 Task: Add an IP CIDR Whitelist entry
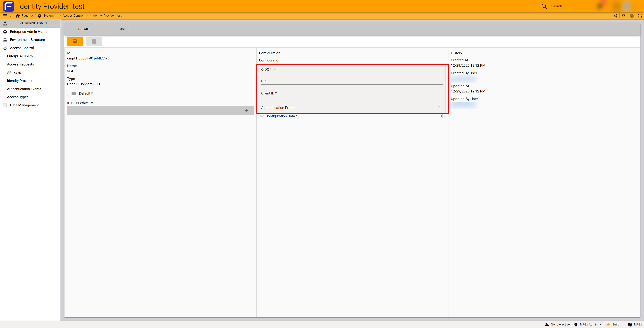pyautogui.click(x=247, y=110)
